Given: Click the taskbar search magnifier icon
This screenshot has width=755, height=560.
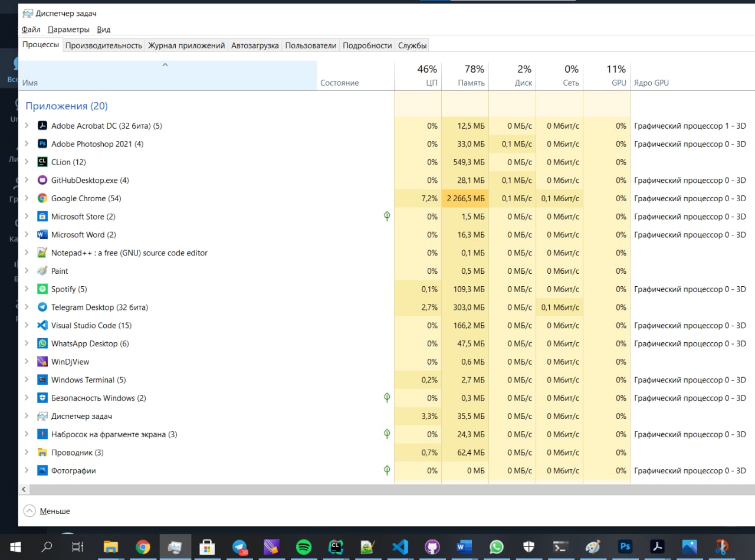Looking at the screenshot, I should (x=47, y=547).
